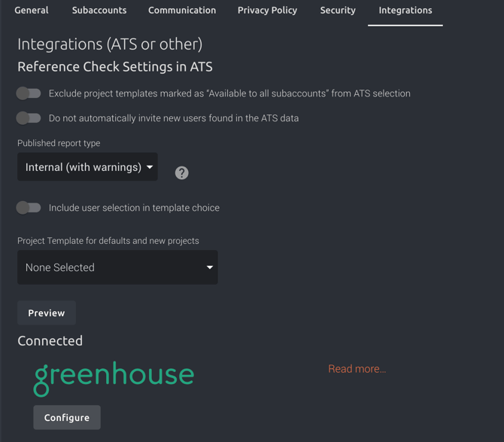Screen dimensions: 504x442
Task: Click the Project Template for defaults label
Action: pos(108,241)
